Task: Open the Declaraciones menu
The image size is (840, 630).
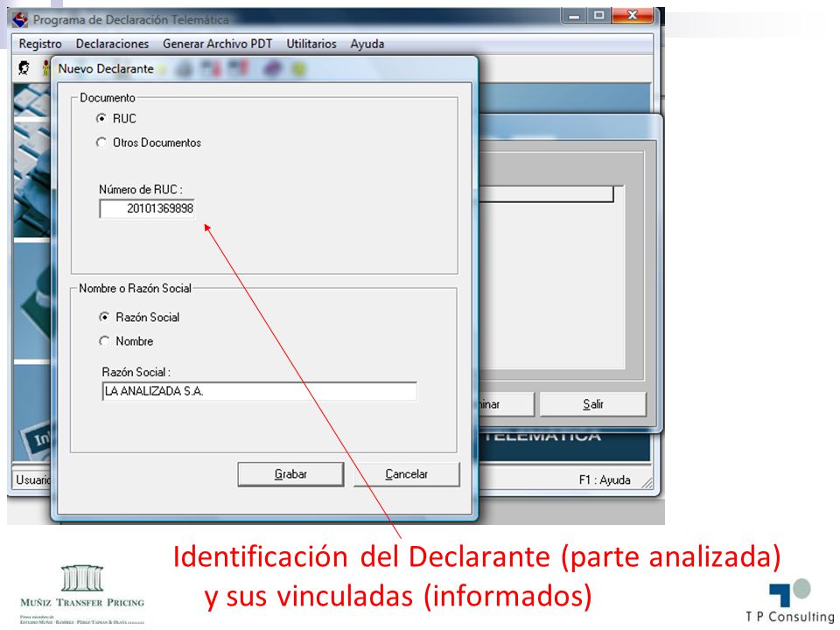Action: 113,44
